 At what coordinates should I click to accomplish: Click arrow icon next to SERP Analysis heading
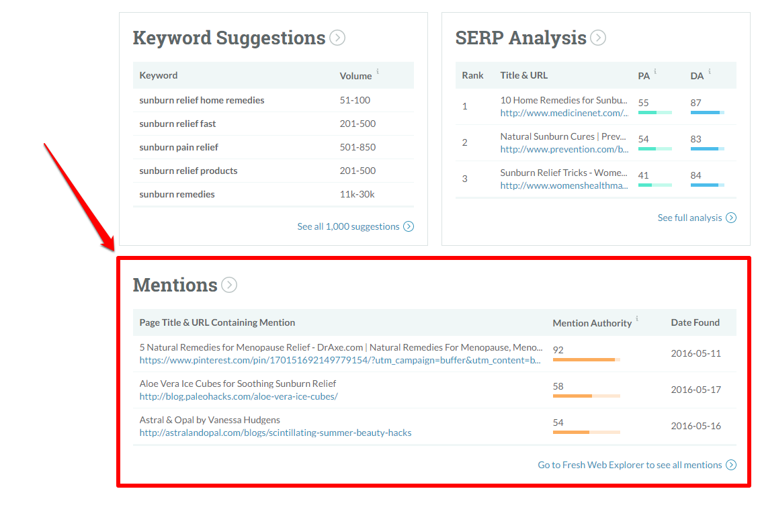point(598,38)
